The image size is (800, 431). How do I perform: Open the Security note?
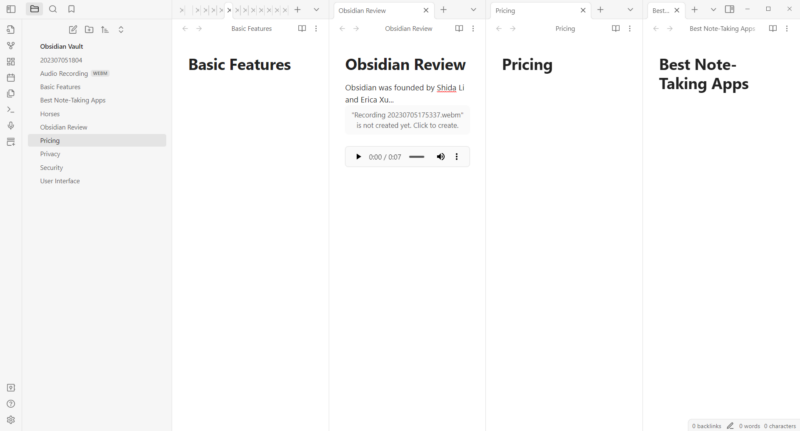[97, 167]
